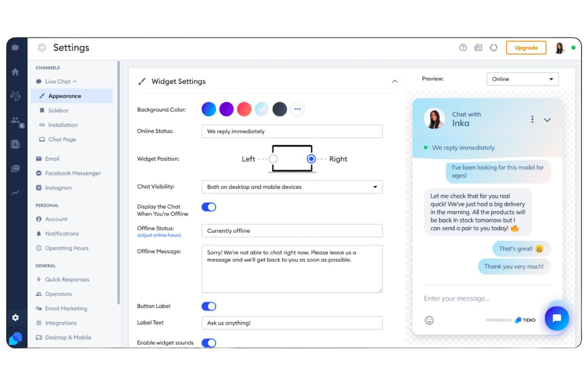Open the Contacts book icon in the sidebar
Screen dimensions: 588x392
pyautogui.click(x=16, y=144)
